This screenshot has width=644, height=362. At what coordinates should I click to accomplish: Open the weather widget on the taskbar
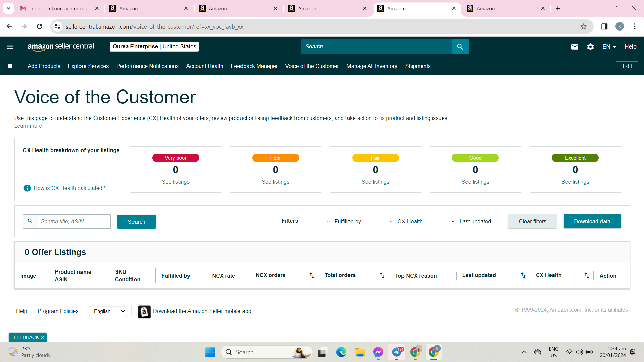point(30,352)
